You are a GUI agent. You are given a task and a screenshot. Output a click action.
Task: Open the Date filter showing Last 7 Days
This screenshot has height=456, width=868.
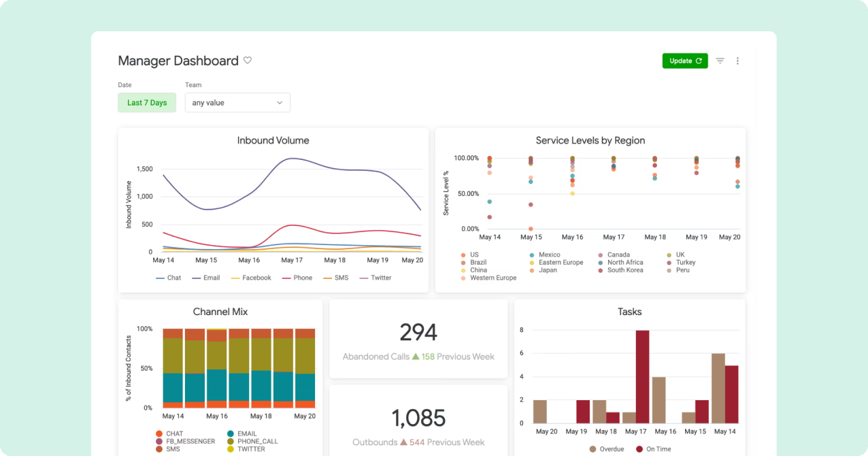click(x=147, y=102)
